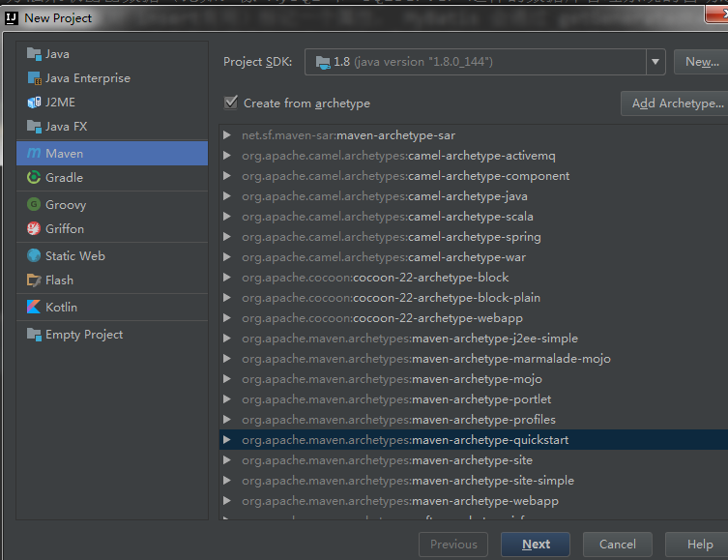Expand camel-archetype-component node
This screenshot has height=560, width=728.
tap(227, 175)
